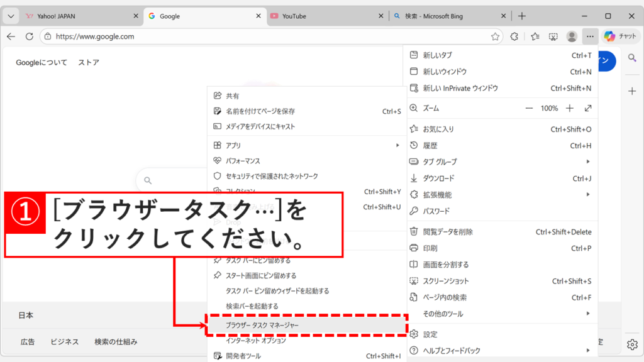
Task: Open the search icon in Edge sidebar
Action: tap(631, 60)
